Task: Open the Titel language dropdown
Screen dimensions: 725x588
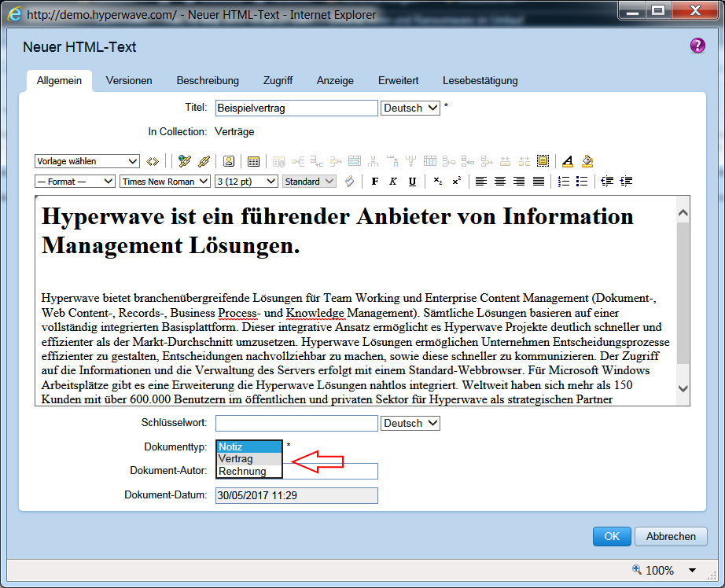Action: point(410,108)
